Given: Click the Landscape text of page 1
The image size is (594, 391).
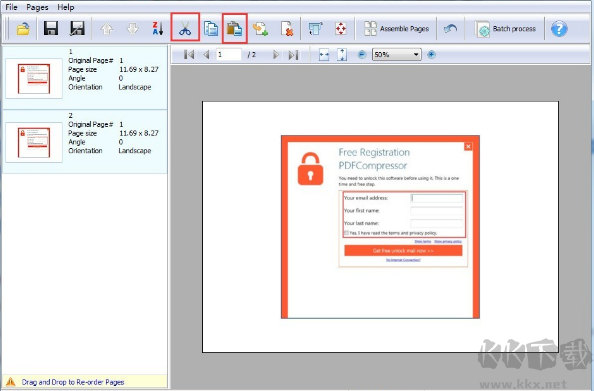Looking at the screenshot, I should pyautogui.click(x=135, y=87).
